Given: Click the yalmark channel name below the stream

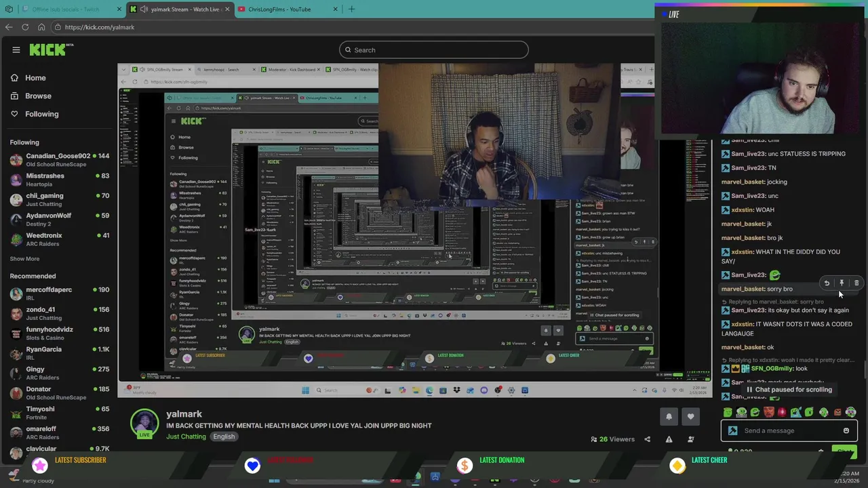Looking at the screenshot, I should pos(184,414).
